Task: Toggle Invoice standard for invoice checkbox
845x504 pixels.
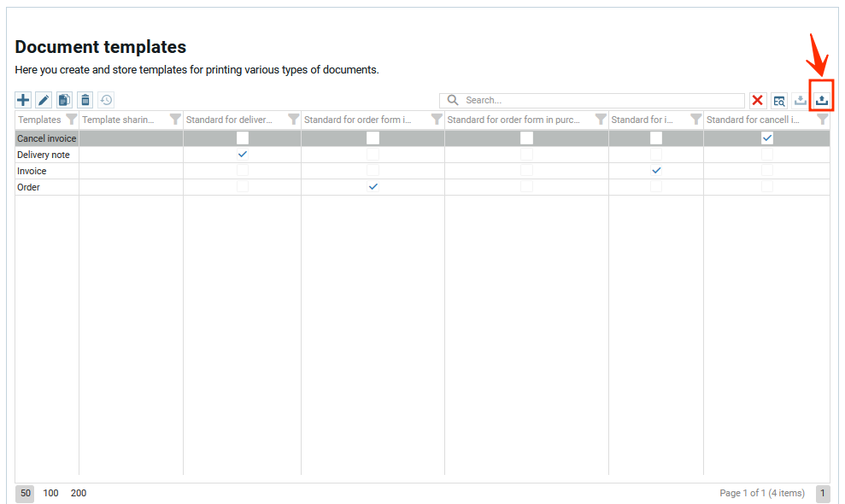Action: click(656, 171)
